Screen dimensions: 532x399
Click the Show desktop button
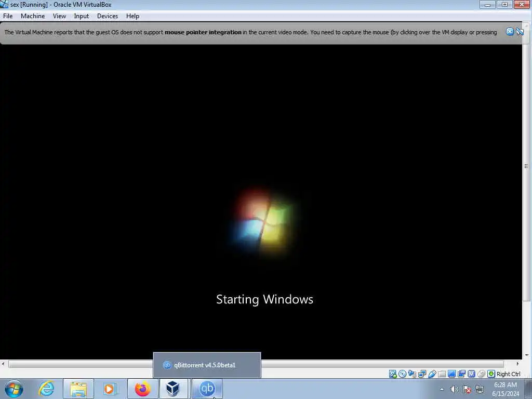pyautogui.click(x=528, y=389)
